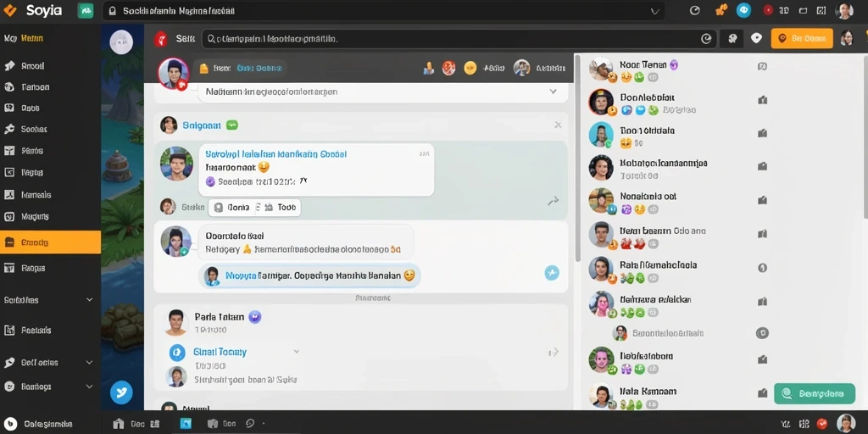Click the blue circle icon in lower card
Image resolution: width=868 pixels, height=434 pixels.
(176, 352)
